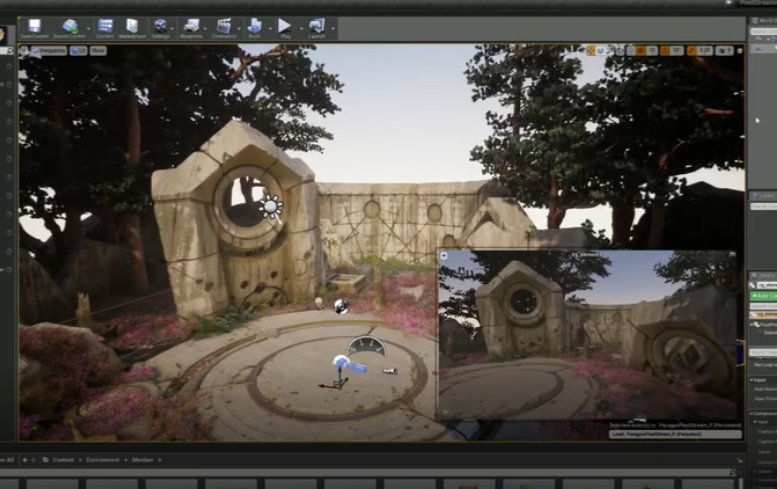Open the Source Control toolbar icon
The image size is (777, 489).
pyautogui.click(x=69, y=28)
